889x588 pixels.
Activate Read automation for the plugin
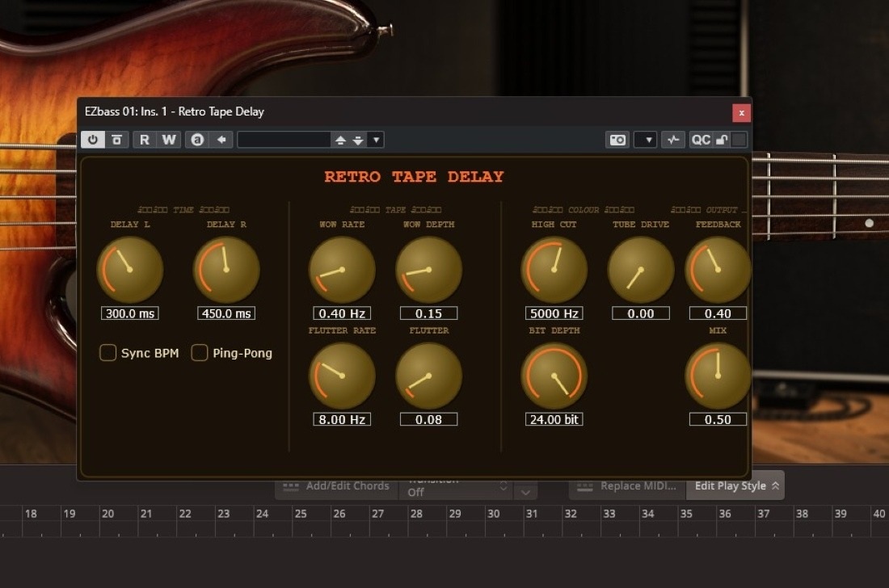144,139
